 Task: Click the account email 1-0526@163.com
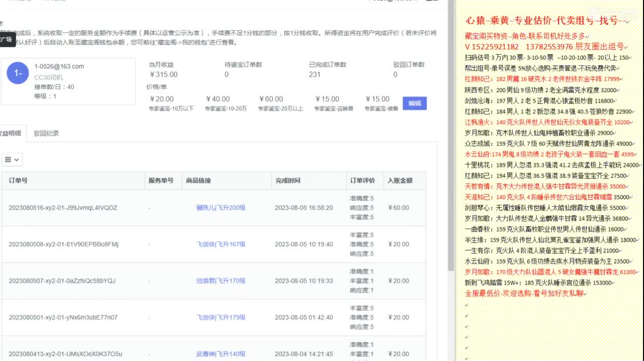59,66
